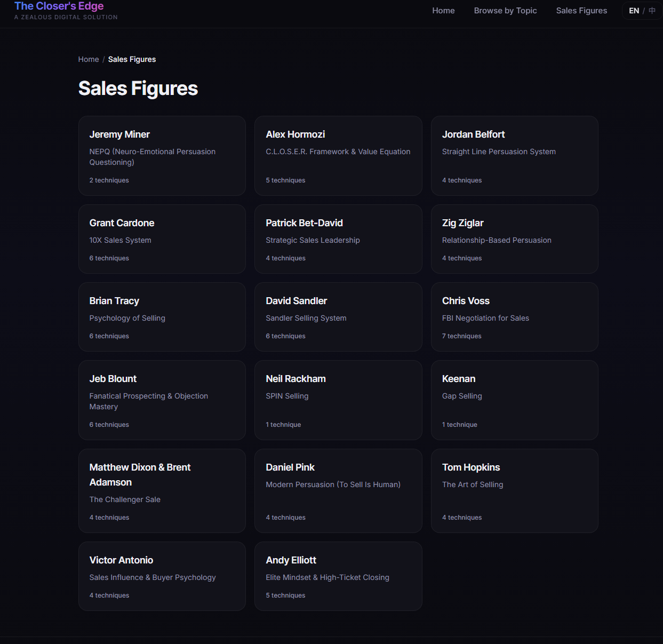Screen dimensions: 663x644
Task: Switch the site language to Chinese
Action: (x=651, y=10)
